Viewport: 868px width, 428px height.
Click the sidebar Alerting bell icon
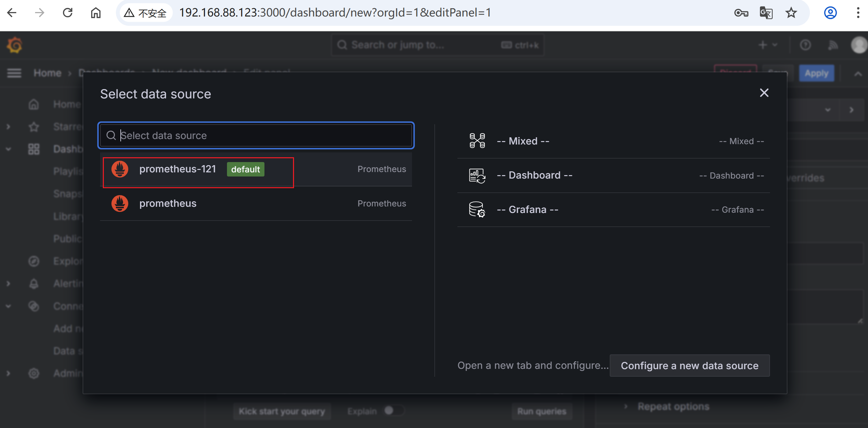[34, 283]
